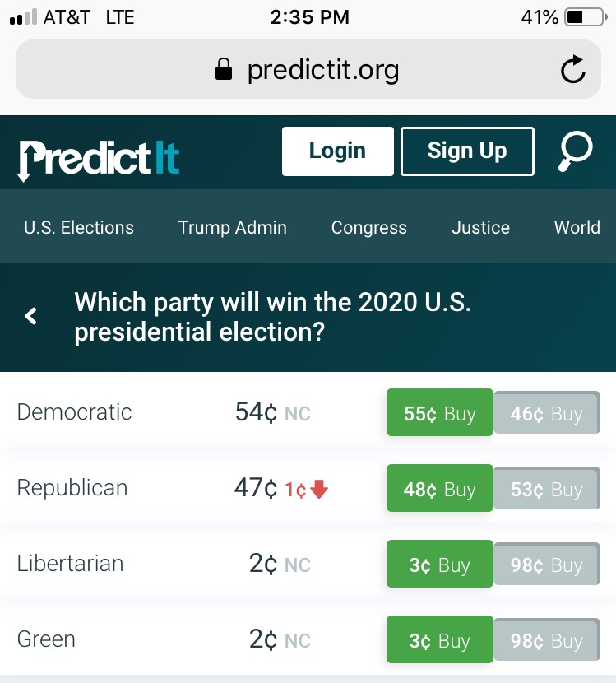The image size is (616, 683).
Task: Buy Democratic Yes at 55¢
Action: click(440, 412)
